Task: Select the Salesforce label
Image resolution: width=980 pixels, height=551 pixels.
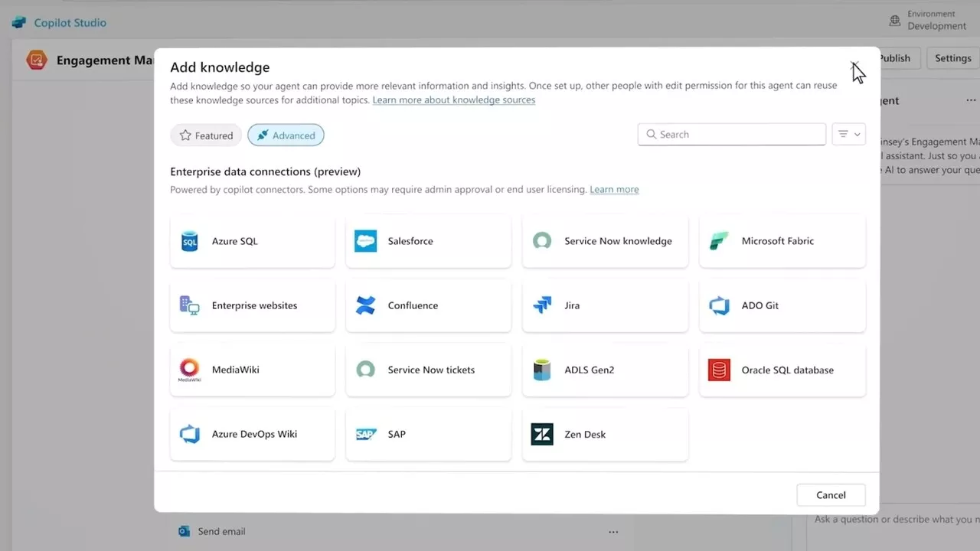Action: [x=410, y=241]
